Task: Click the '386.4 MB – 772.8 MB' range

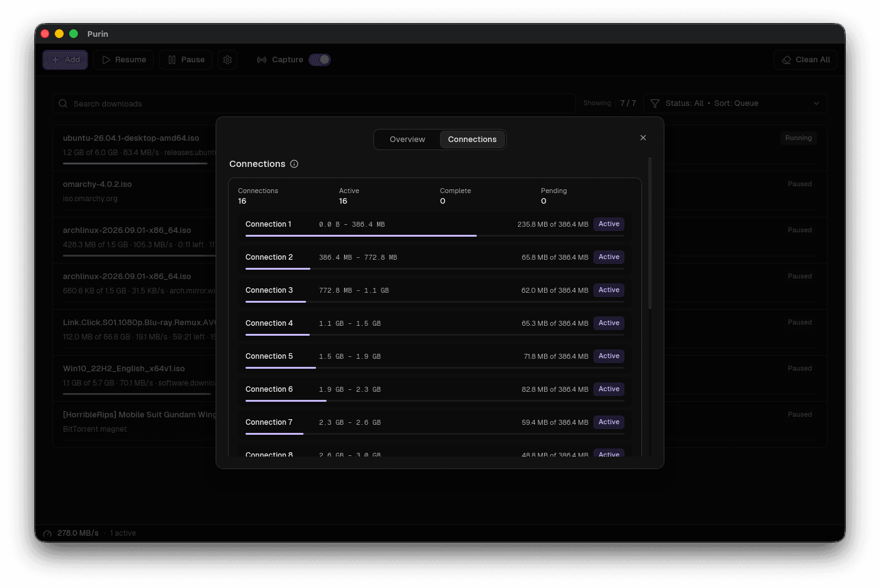Action: [x=358, y=257]
